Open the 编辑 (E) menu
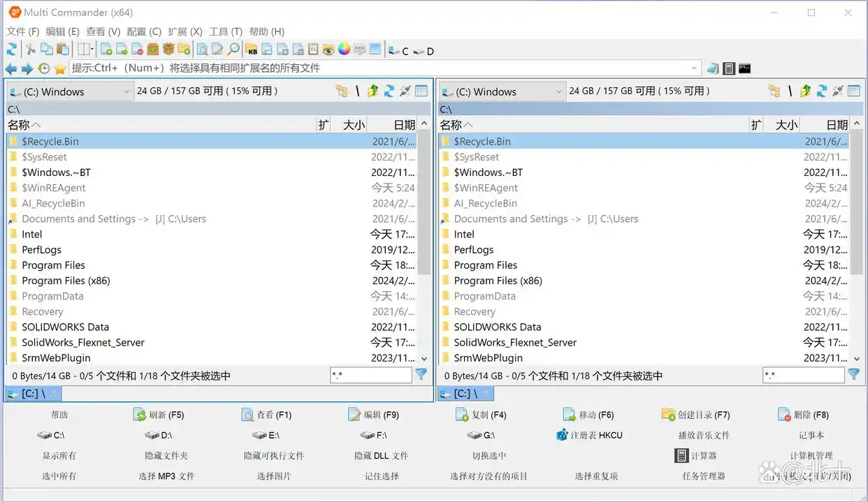The height and width of the screenshot is (502, 868). click(x=62, y=31)
